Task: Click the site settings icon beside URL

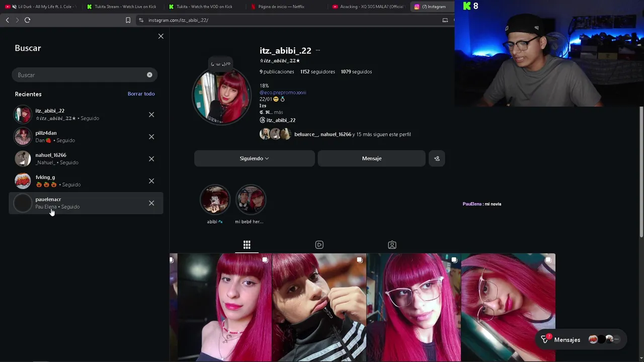Action: pyautogui.click(x=141, y=20)
